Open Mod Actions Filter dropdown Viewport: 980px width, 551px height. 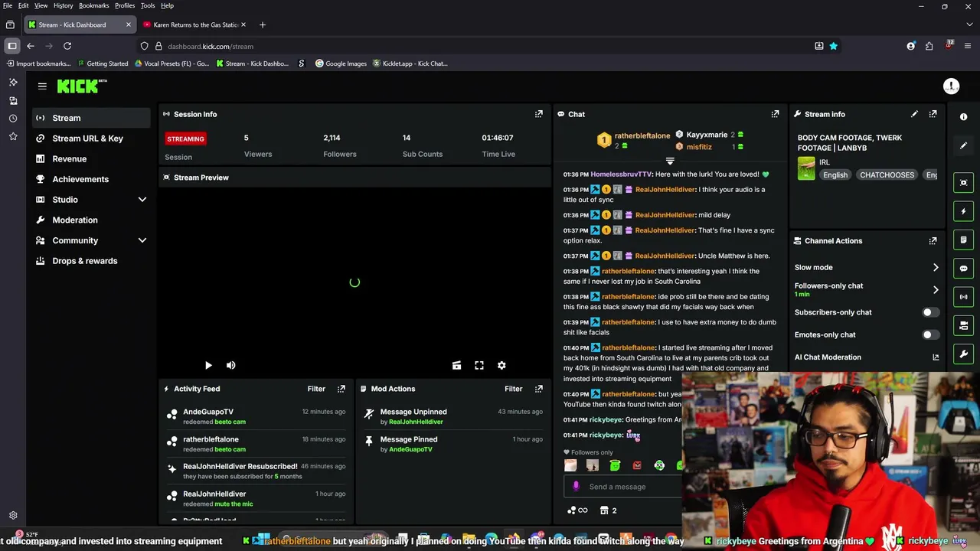(513, 389)
